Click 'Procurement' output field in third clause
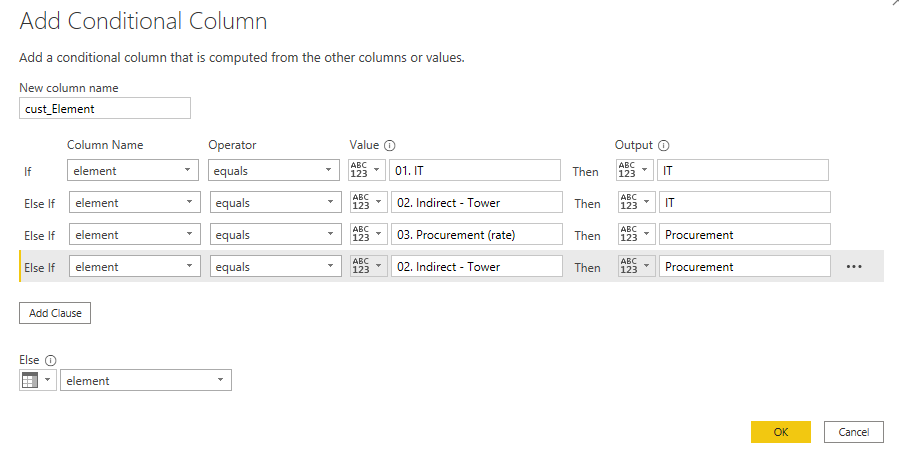This screenshot has width=899, height=454. pyautogui.click(x=745, y=234)
